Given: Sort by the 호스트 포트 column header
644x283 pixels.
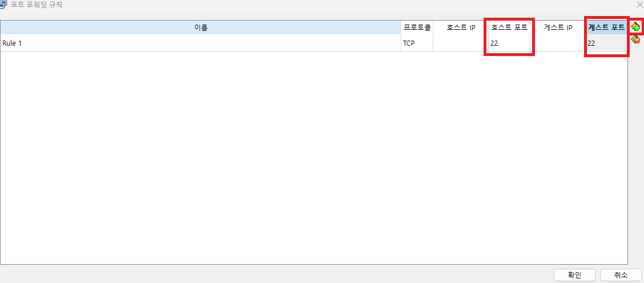Looking at the screenshot, I should pyautogui.click(x=509, y=27).
